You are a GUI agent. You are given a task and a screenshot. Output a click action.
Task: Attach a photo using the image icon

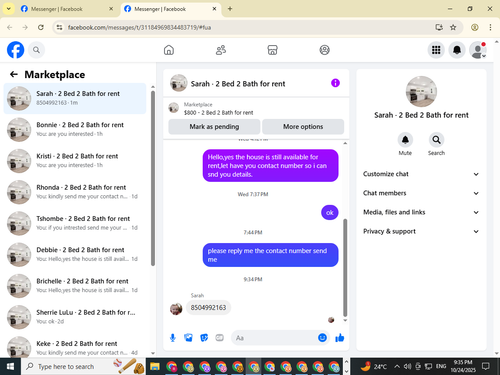click(x=188, y=338)
